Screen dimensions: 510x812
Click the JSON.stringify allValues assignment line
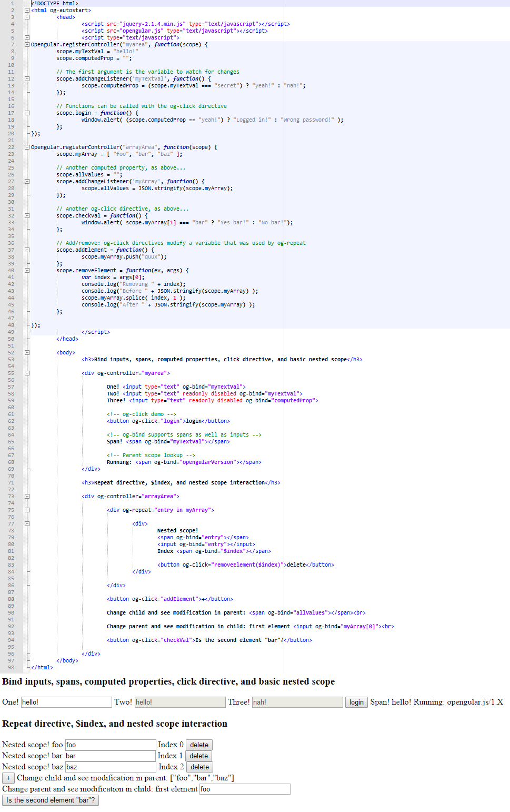(157, 189)
